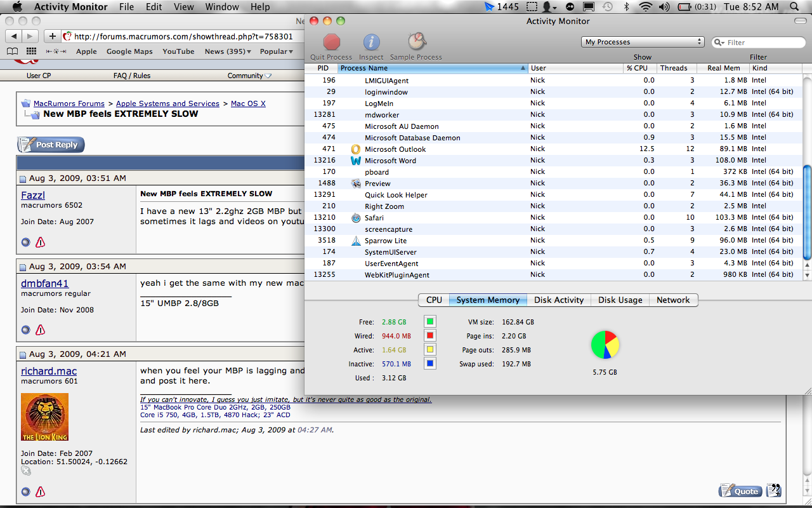This screenshot has width=812, height=508.
Task: Select the Sparrow Lite sail icon in list
Action: [356, 241]
